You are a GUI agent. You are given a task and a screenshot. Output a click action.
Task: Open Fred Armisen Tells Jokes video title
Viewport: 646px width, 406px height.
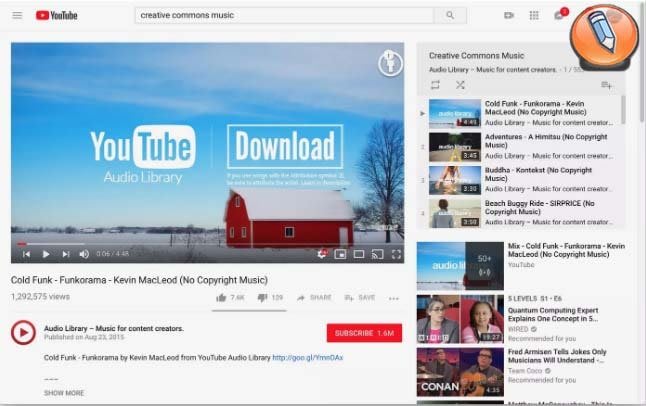point(557,356)
